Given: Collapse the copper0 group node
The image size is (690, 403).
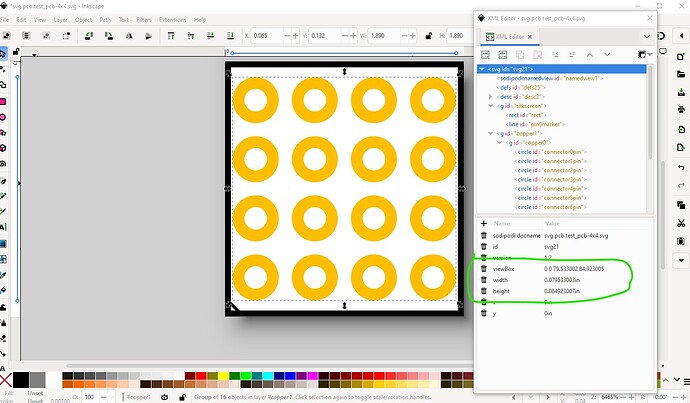Looking at the screenshot, I should click(499, 143).
